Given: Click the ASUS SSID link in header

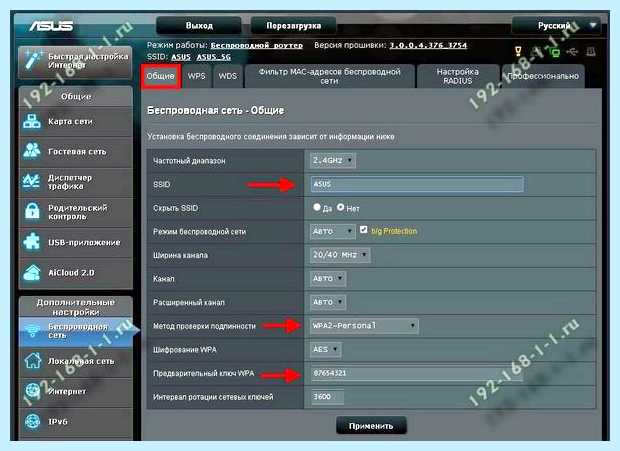Looking at the screenshot, I should (181, 57).
